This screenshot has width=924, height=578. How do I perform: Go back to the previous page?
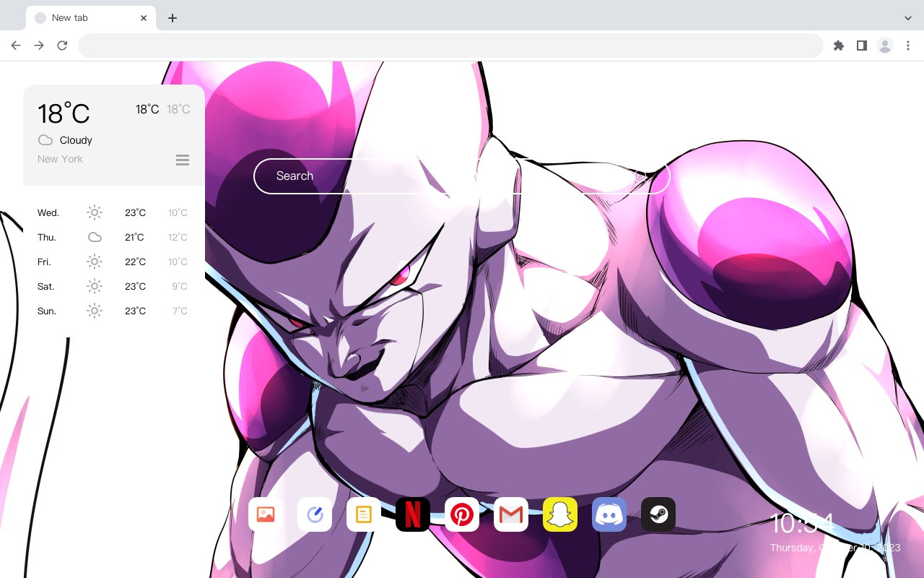pos(16,46)
